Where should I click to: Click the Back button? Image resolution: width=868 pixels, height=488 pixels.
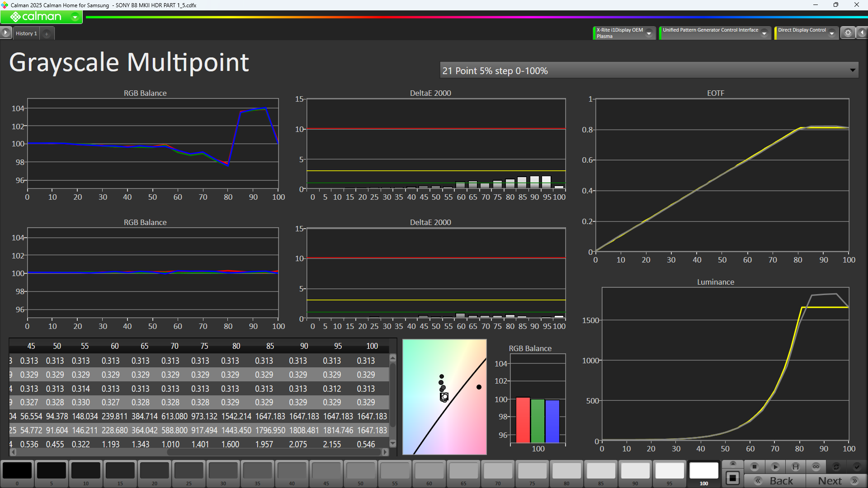point(775,481)
